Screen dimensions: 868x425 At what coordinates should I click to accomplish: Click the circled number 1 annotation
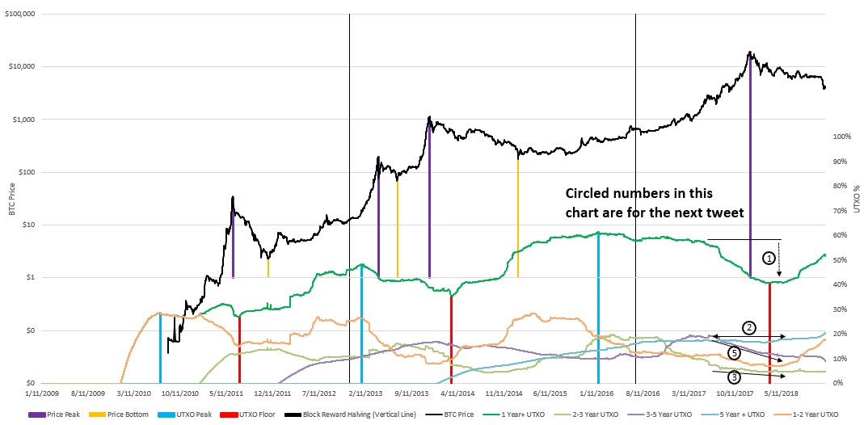coord(768,258)
